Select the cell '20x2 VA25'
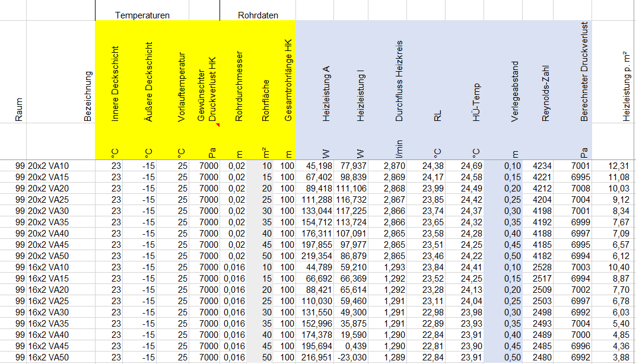Screen dimensions: 636x364 [61, 200]
